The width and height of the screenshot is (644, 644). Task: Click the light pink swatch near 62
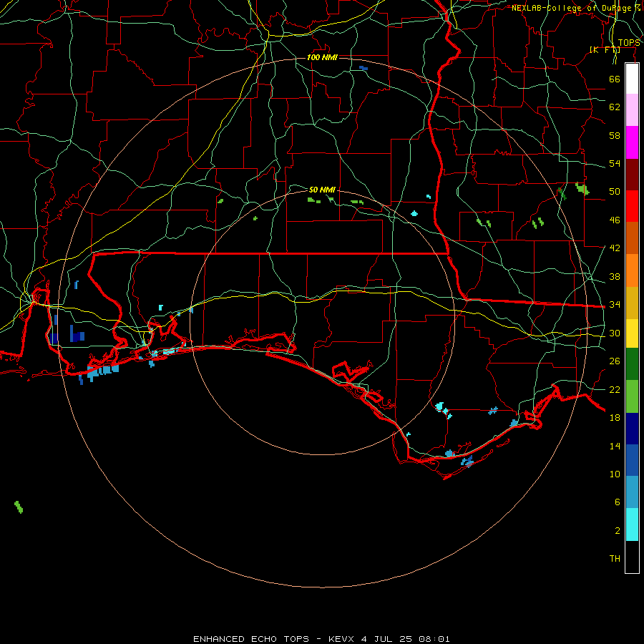coord(632,109)
